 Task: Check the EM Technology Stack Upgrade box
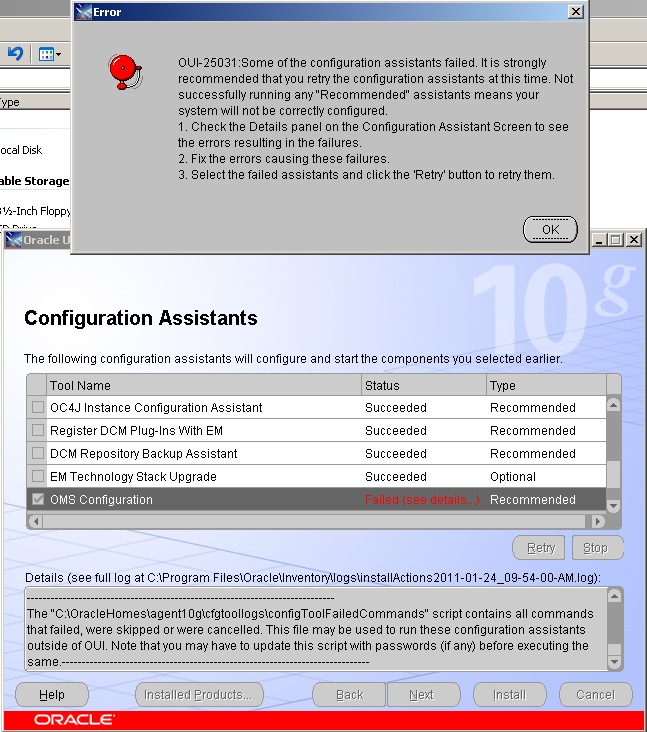(x=38, y=477)
